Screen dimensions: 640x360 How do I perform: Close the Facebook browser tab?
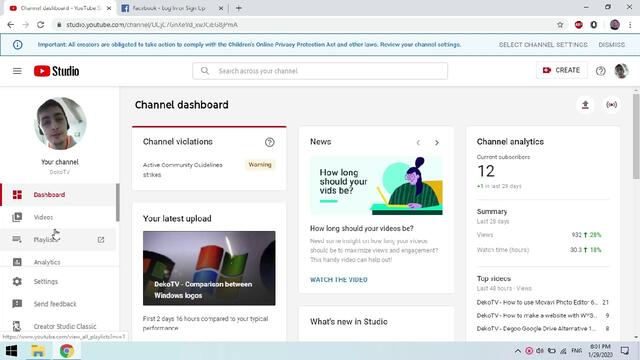click(x=221, y=8)
